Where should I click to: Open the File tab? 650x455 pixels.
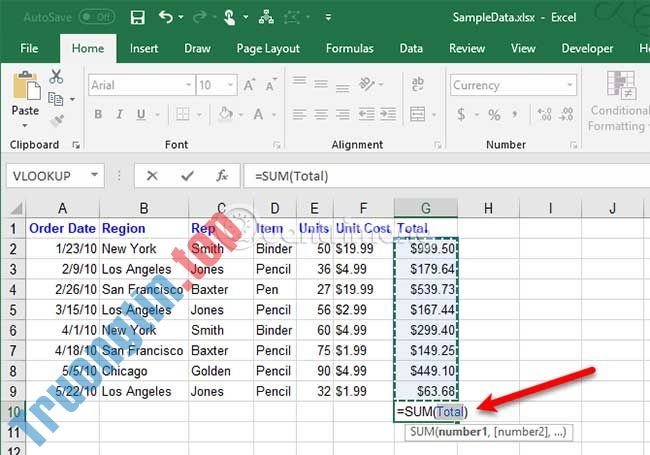point(29,48)
